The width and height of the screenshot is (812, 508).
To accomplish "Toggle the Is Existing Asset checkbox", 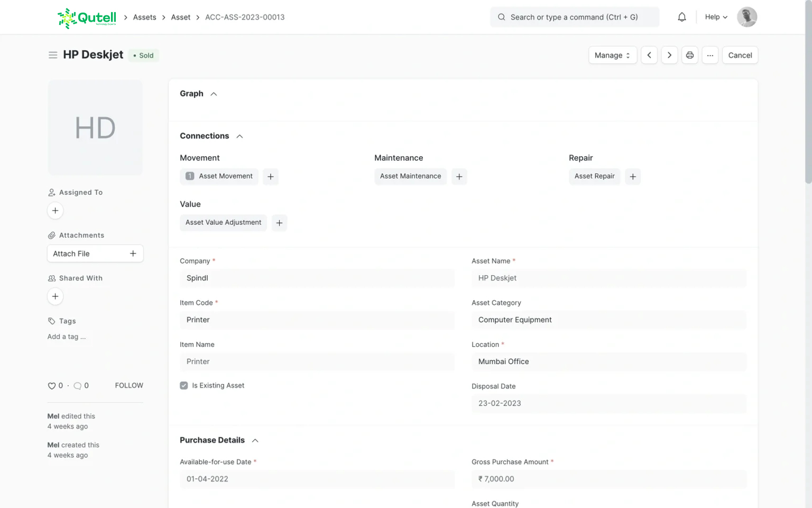I will click(x=184, y=386).
